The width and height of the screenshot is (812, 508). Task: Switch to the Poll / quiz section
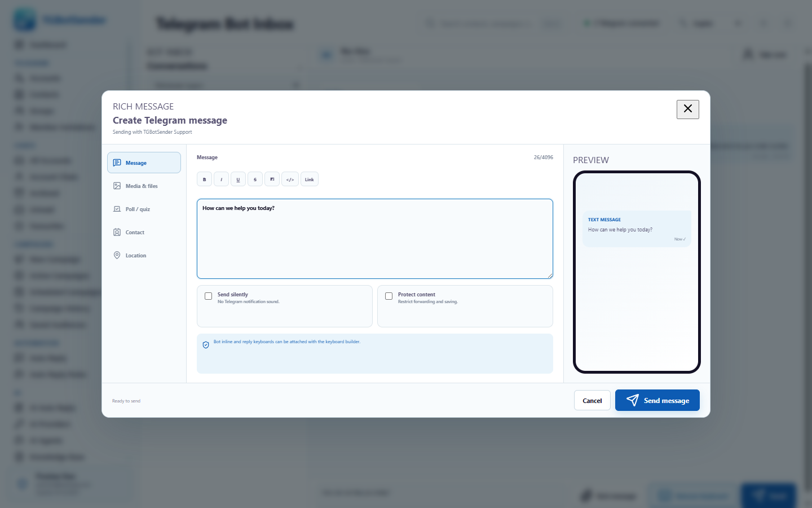tap(144, 209)
